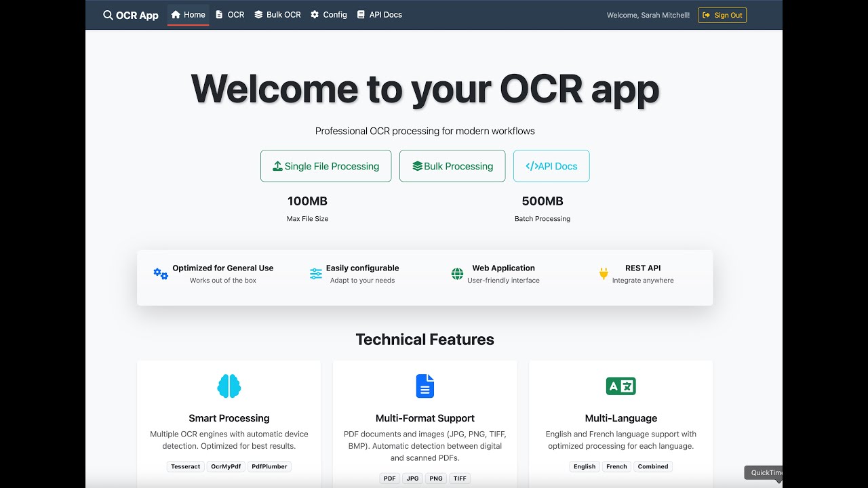The height and width of the screenshot is (488, 868).
Task: Click the JPG format tag
Action: point(412,479)
